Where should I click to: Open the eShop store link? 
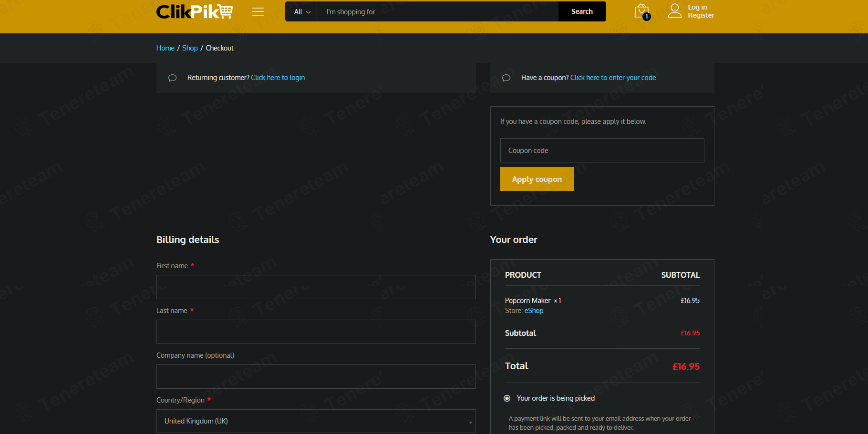click(x=534, y=311)
